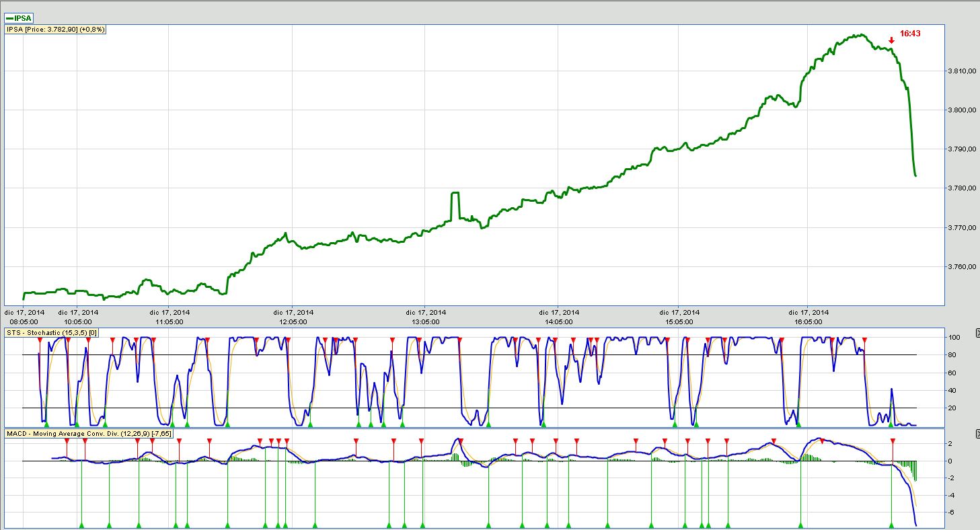Click the 3.770,00 price axis value
The width and height of the screenshot is (980, 530).
point(962,228)
